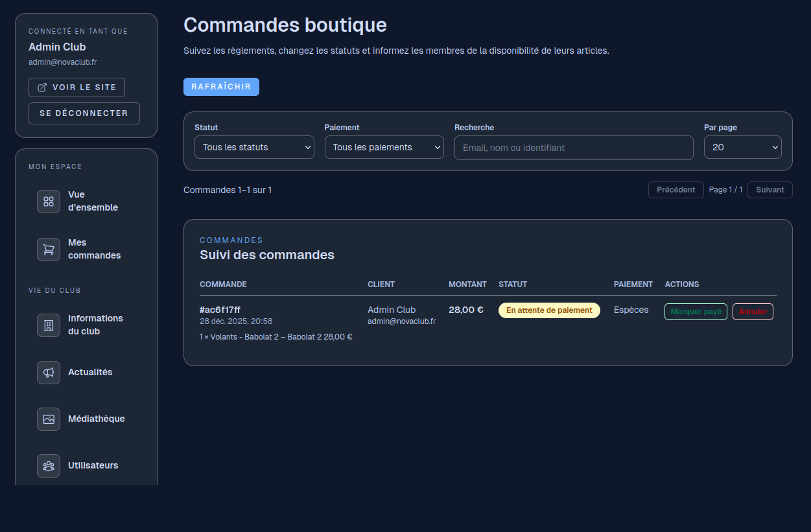Image resolution: width=811 pixels, height=532 pixels.
Task: Click the shopping cart icon for Mes commandes
Action: [49, 249]
